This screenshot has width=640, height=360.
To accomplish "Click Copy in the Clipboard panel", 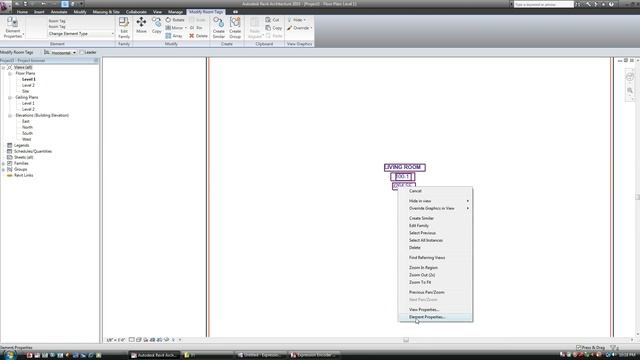I will [x=273, y=28].
